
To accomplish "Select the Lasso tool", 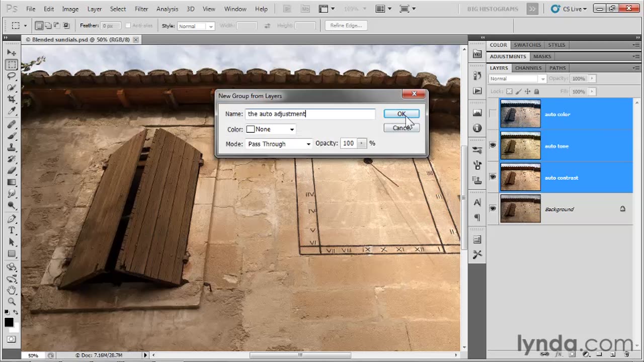I will (x=12, y=76).
